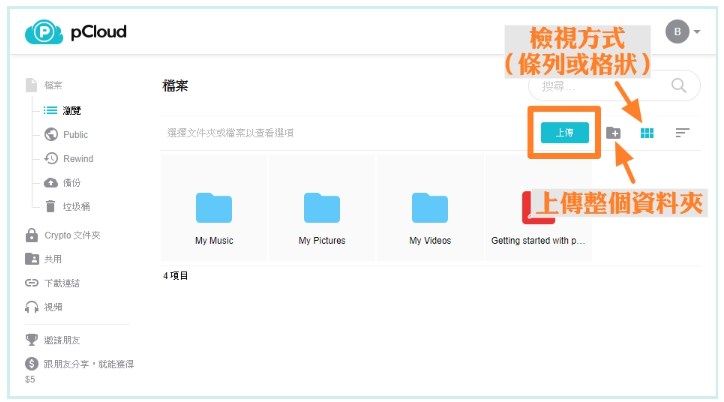
Task: Open the My Pictures folder
Action: pyautogui.click(x=321, y=215)
